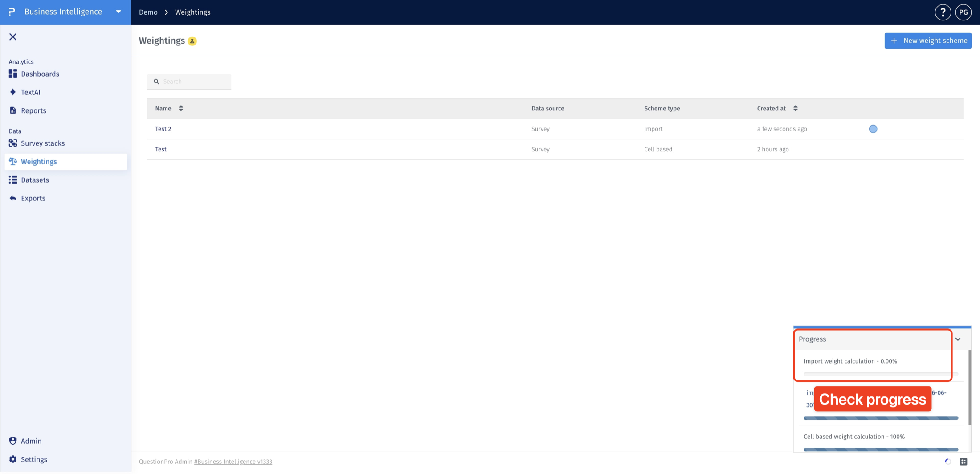The image size is (980, 474).
Task: Go to Demo breadcrumb
Action: 148,12
